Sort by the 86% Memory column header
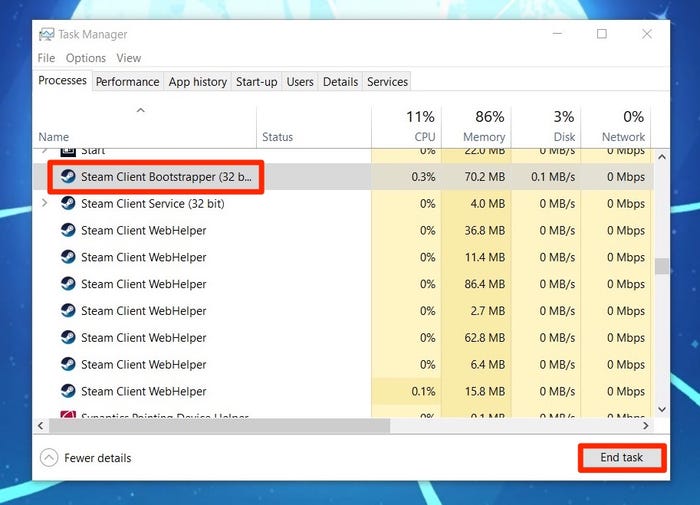 [x=476, y=127]
